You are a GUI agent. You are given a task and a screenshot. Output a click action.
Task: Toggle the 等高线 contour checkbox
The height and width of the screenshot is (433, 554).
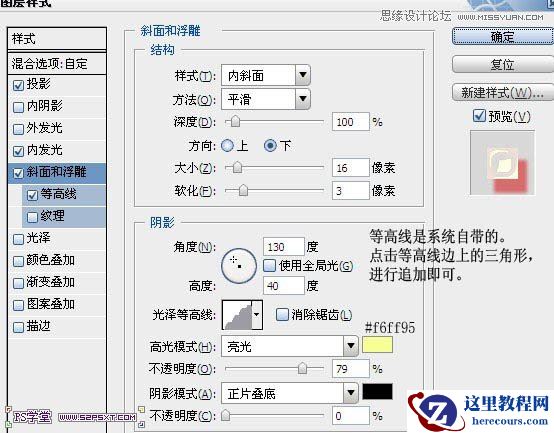click(32, 195)
